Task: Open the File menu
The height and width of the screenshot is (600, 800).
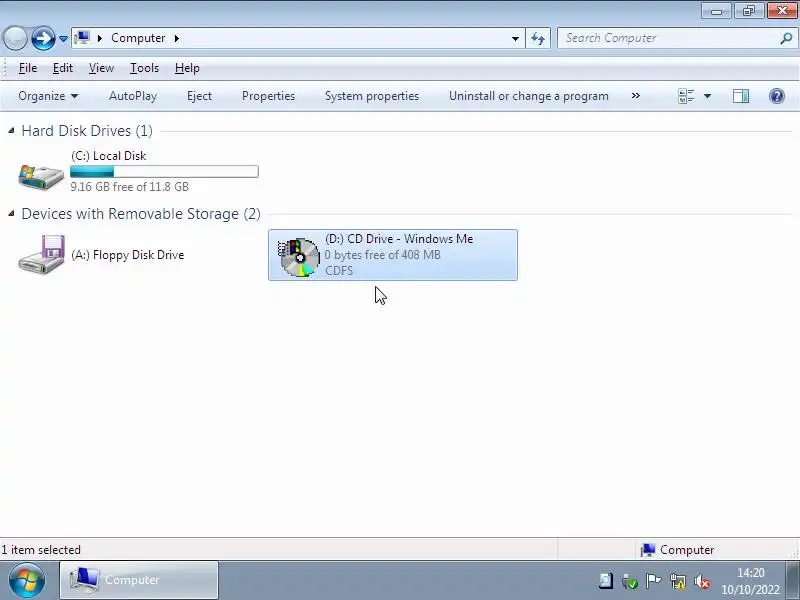Action: pyautogui.click(x=28, y=68)
